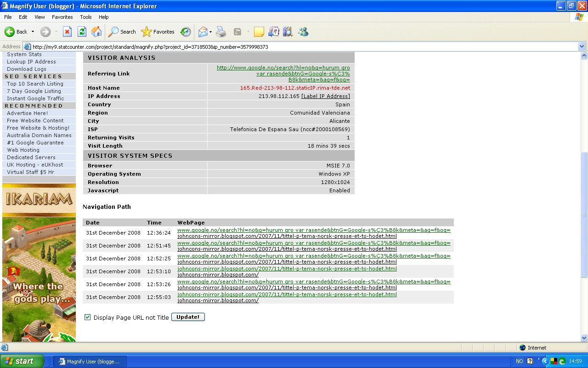Open the Advertise Here! link
Viewport: 588px width, 368px height.
click(27, 113)
